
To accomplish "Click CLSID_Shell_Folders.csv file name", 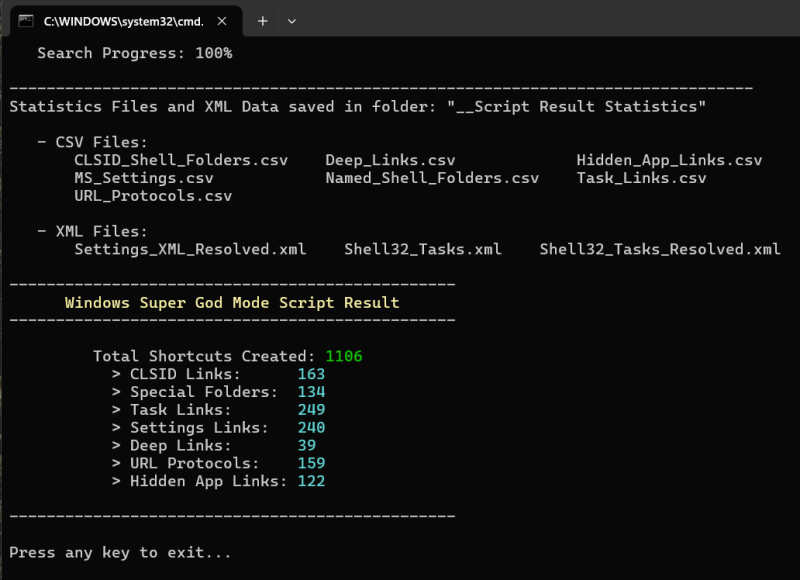I will 181,160.
